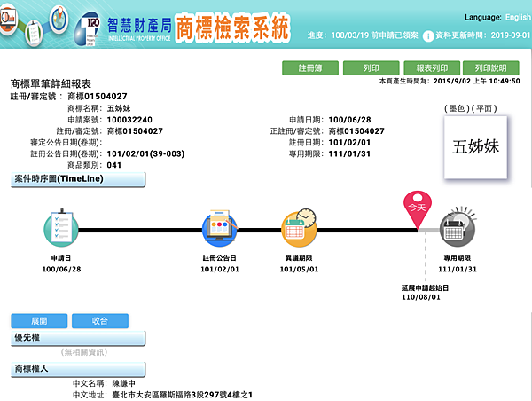Open the 列印說明 print instructions button
The image size is (532, 401).
pyautogui.click(x=491, y=68)
